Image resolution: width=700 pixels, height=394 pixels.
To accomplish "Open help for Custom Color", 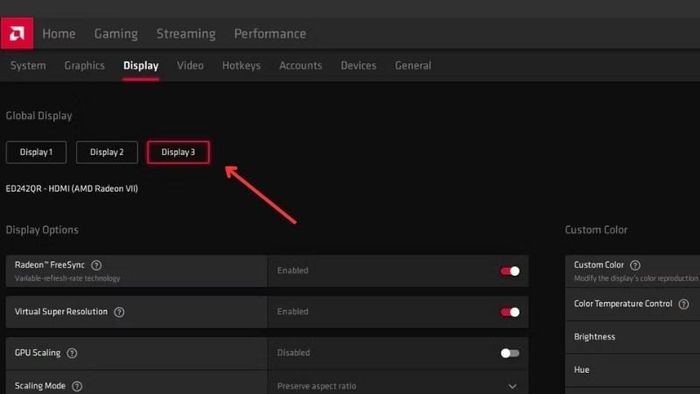I will 635,265.
